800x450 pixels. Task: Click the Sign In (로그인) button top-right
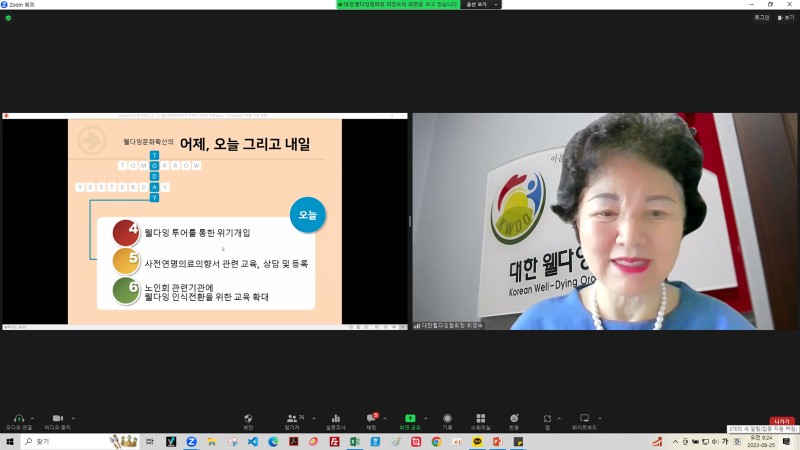pyautogui.click(x=762, y=17)
